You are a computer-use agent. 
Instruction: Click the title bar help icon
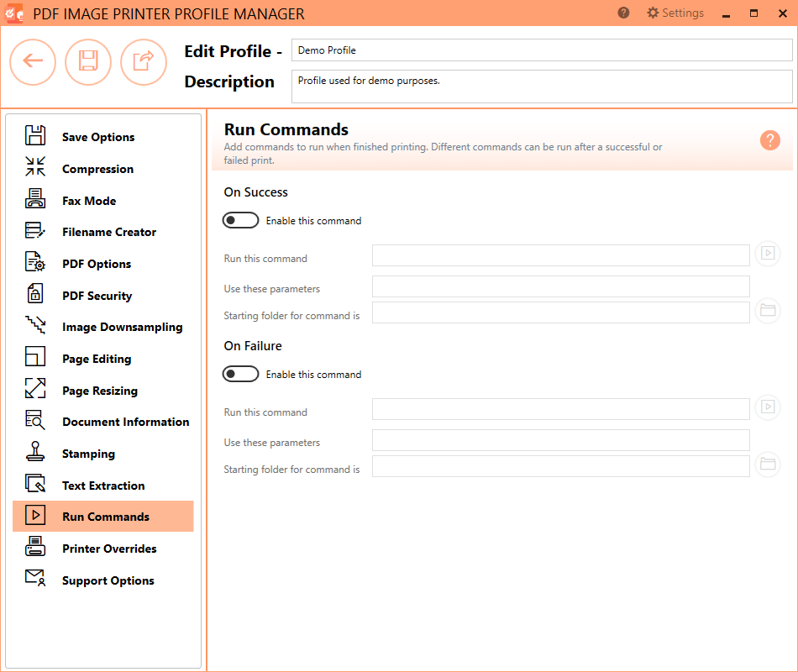click(623, 13)
